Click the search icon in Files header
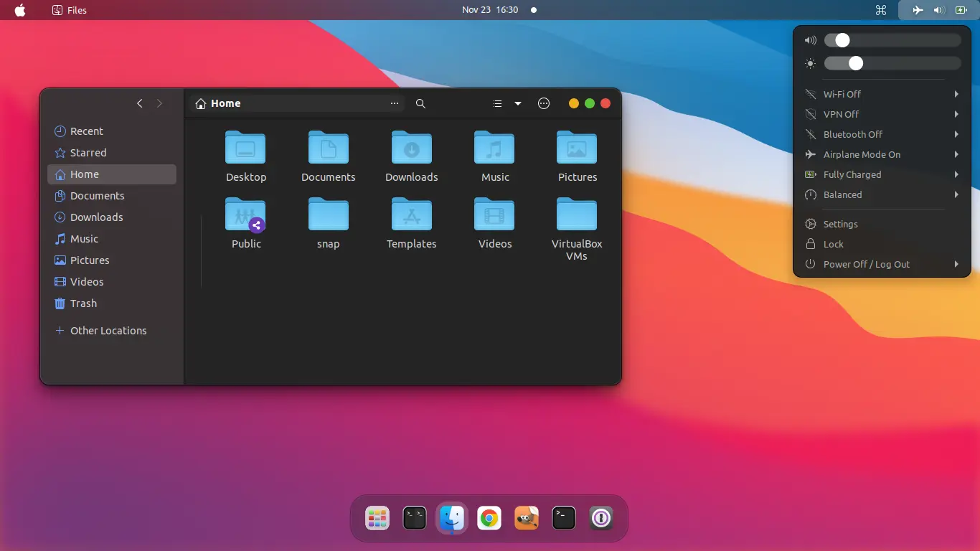 [420, 103]
